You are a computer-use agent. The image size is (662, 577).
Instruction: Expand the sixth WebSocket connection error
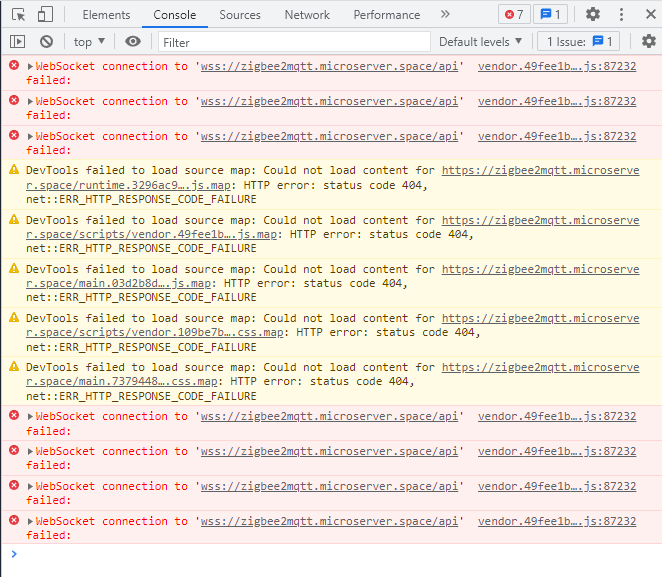click(x=30, y=487)
